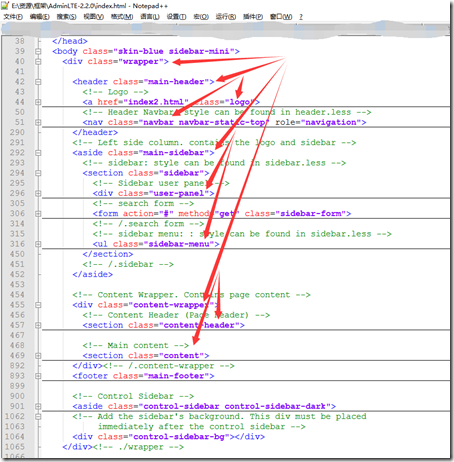Viewport: 454px width, 462px height.
Task: Expand the sidebar-menu fold at line 316
Action: pos(38,244)
